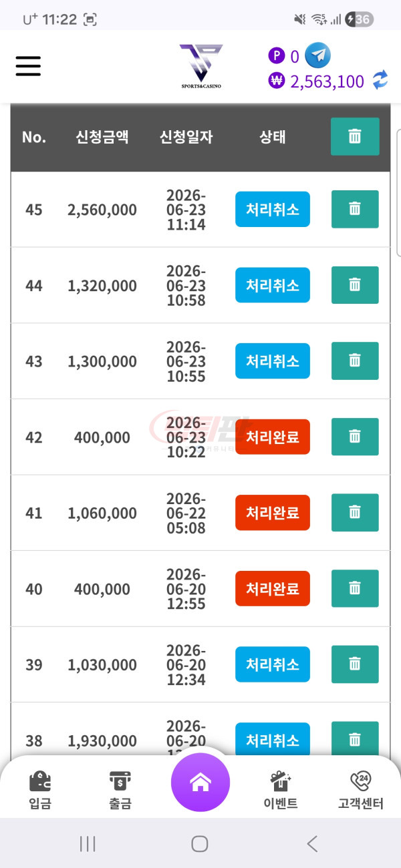Remove request No. 39 with trash icon
The image size is (401, 868).
(x=355, y=664)
